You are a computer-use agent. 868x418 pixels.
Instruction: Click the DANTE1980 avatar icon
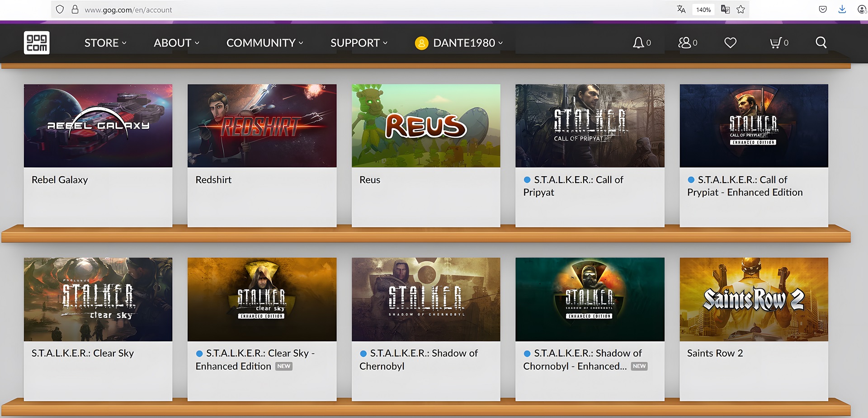[x=421, y=43]
